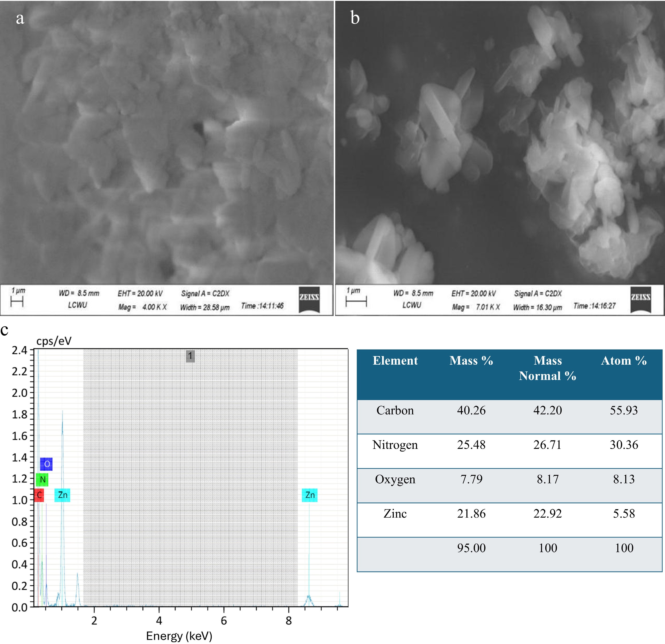665x644 pixels.
Task: Click the Nitrogen atom value 30.36
Action: (x=624, y=445)
